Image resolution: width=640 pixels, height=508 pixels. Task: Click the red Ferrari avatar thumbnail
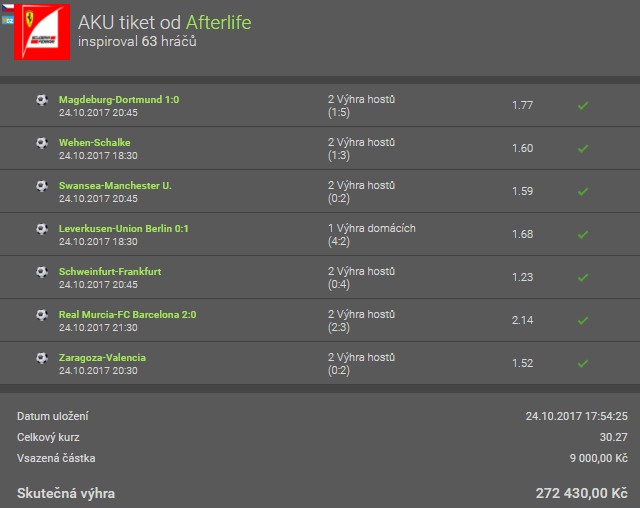click(x=40, y=35)
